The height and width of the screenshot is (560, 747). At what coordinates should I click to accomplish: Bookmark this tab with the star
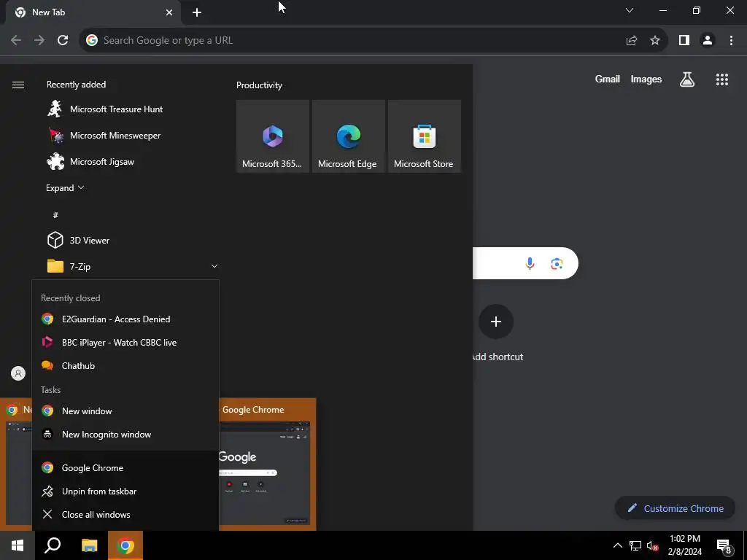pyautogui.click(x=655, y=41)
